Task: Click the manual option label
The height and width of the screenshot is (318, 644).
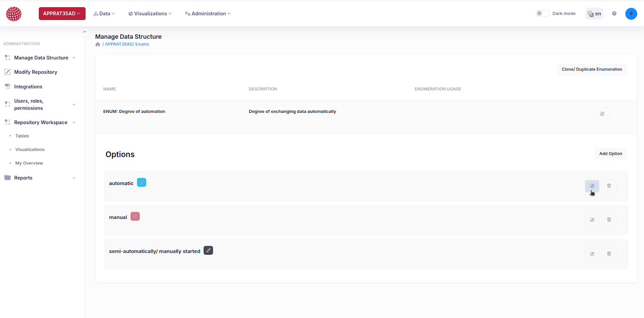Action: tap(118, 217)
